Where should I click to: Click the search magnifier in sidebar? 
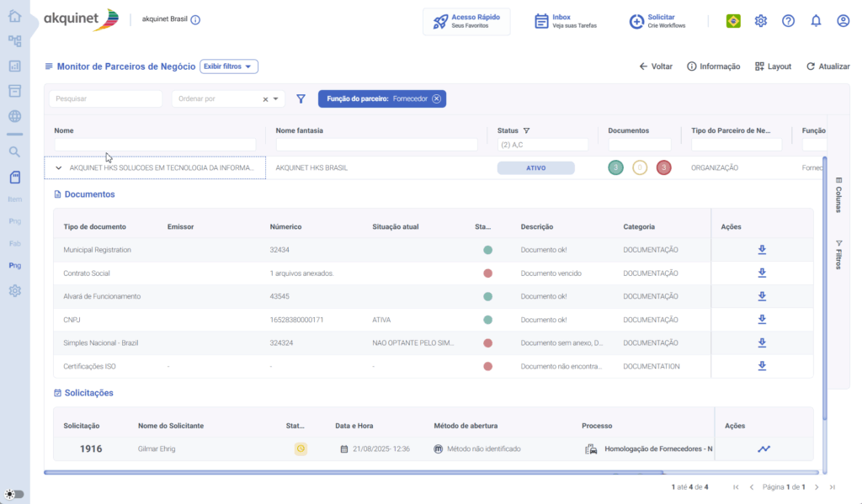15,151
